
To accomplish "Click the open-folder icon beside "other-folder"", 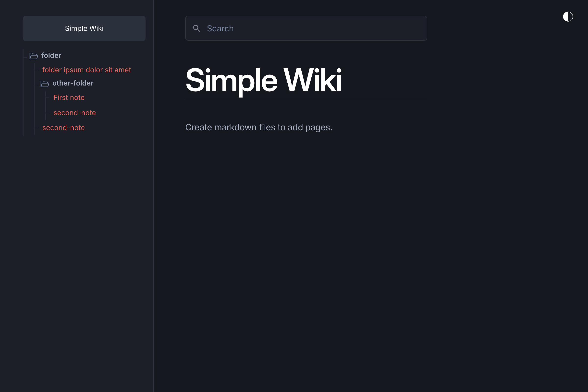I will click(x=45, y=84).
